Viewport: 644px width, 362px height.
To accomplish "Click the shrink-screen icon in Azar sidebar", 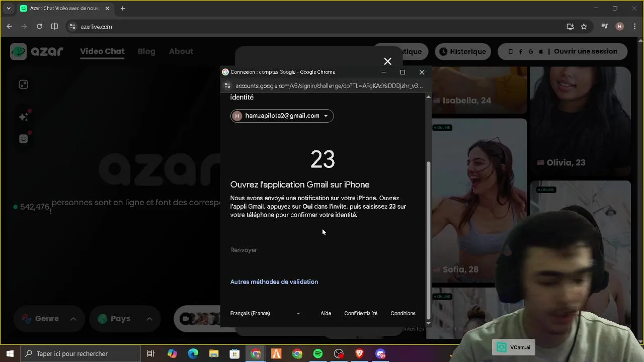I will coord(23,84).
